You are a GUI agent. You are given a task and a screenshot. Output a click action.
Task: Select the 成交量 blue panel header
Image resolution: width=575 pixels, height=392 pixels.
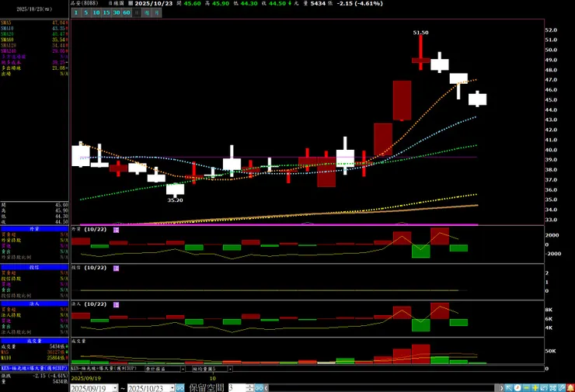pos(34,341)
